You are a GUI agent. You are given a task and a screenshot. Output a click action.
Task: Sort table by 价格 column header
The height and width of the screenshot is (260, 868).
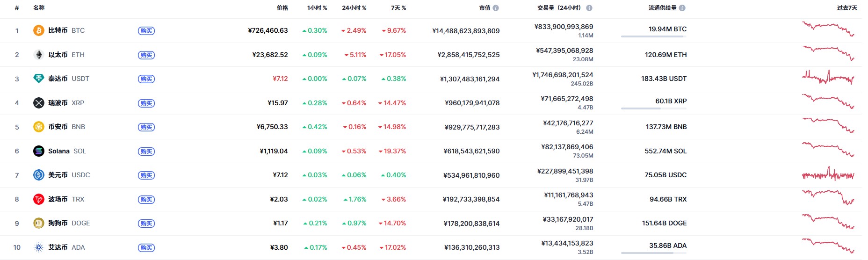282,8
